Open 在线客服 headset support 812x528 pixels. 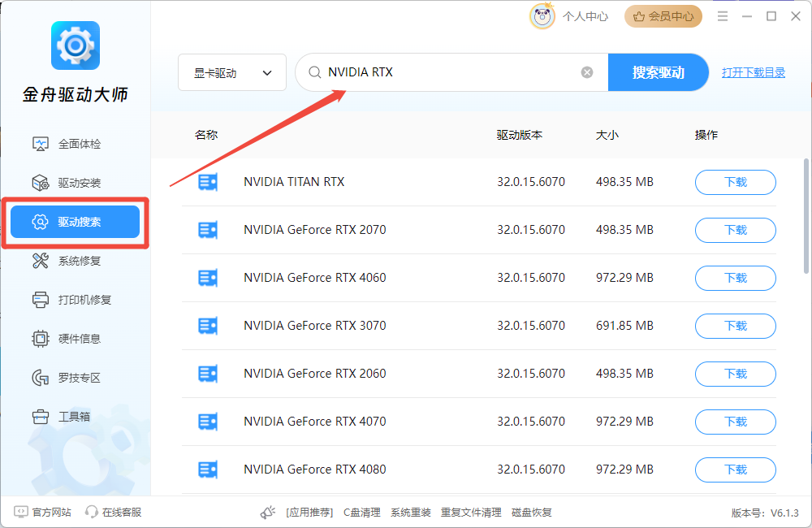114,513
